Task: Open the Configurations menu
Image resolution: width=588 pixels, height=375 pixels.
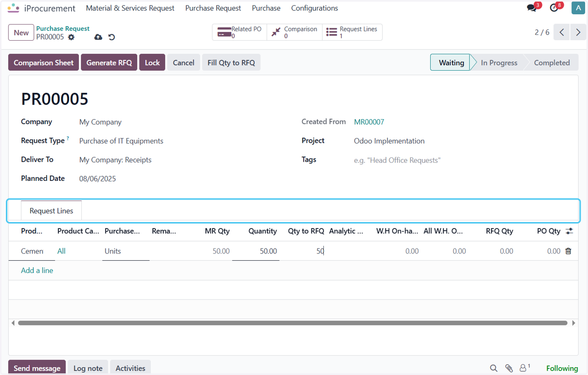Action: (315, 8)
